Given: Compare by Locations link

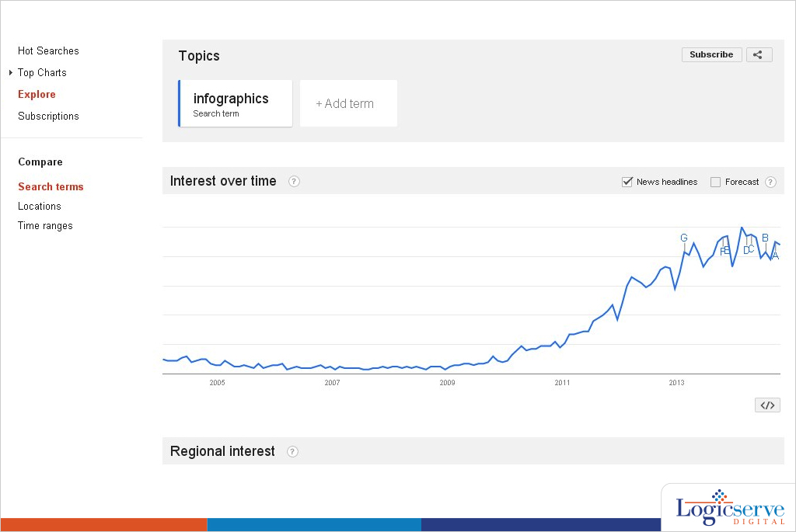Looking at the screenshot, I should [x=40, y=207].
